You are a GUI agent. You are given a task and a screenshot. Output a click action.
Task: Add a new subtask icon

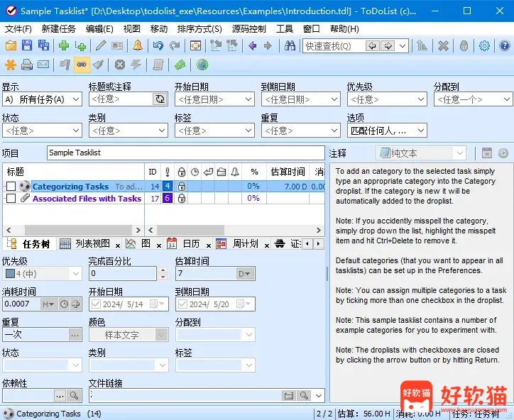tap(80, 45)
